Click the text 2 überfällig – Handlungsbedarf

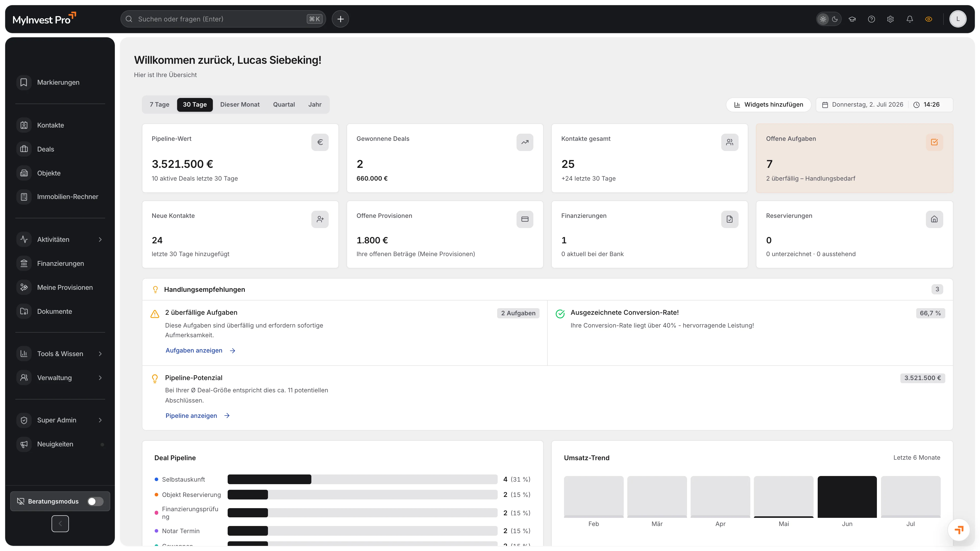coord(810,178)
